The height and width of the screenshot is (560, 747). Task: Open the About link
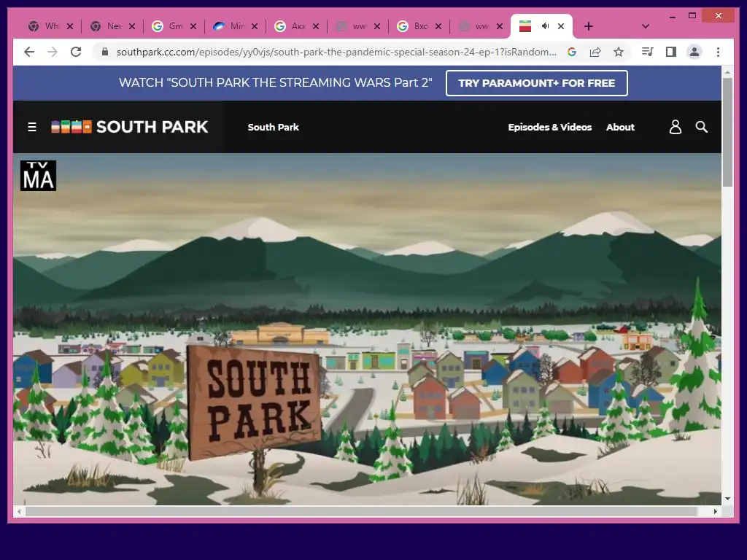point(620,127)
